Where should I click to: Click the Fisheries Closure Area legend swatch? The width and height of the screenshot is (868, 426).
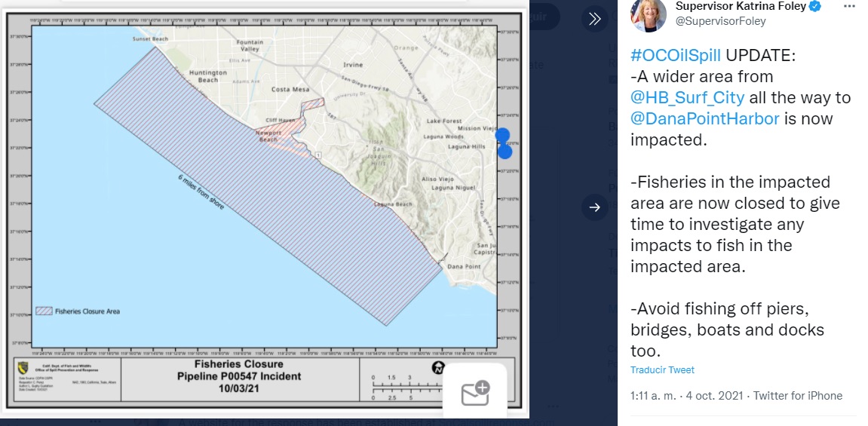click(x=43, y=311)
